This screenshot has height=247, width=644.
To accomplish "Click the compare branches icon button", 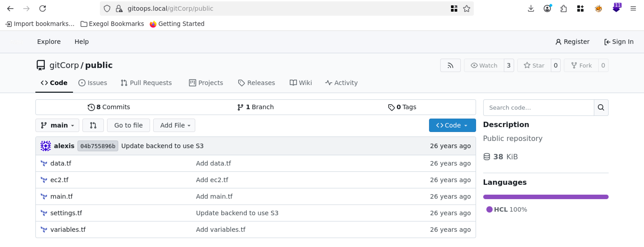I will click(93, 125).
